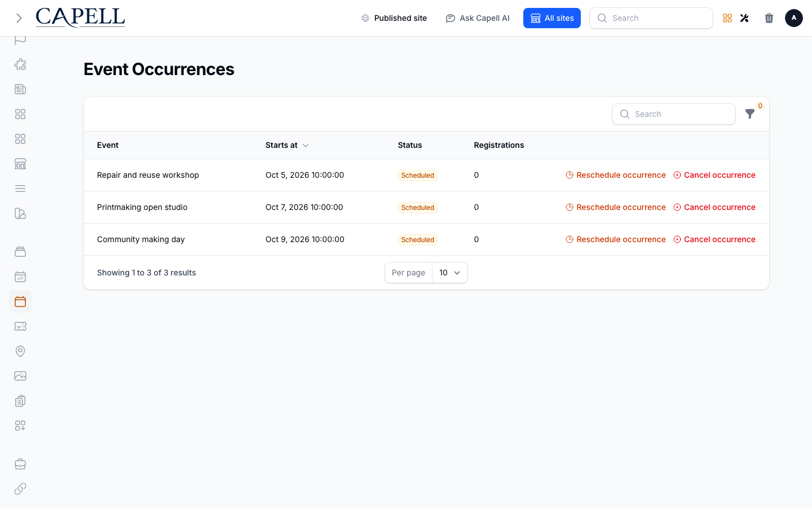Select the Printmaking open studio row
This screenshot has width=812, height=508.
pyautogui.click(x=426, y=207)
